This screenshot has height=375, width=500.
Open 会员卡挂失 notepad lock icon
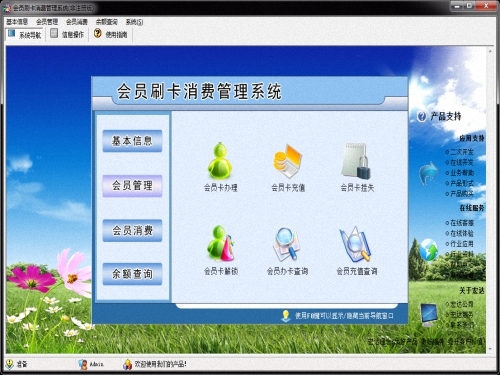[356, 161]
